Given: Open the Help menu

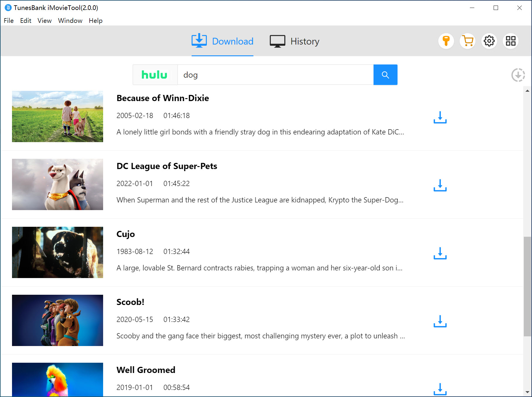Looking at the screenshot, I should pos(96,21).
